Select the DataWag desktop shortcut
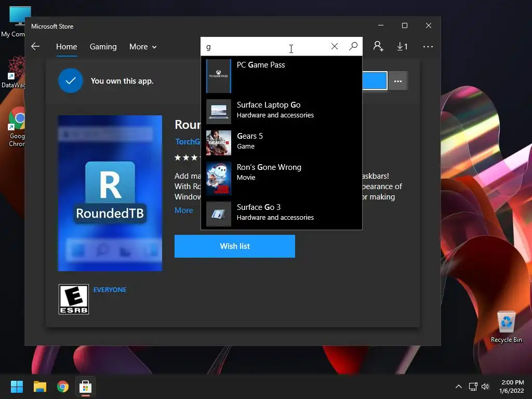 pos(14,72)
